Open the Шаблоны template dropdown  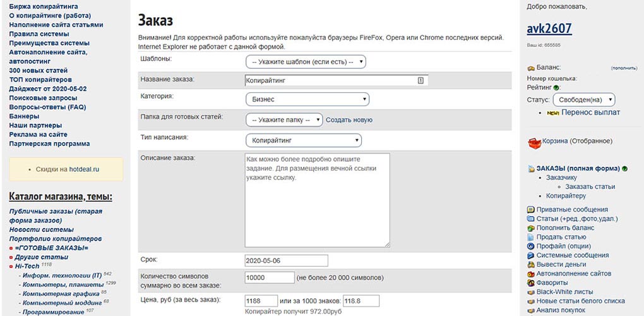306,62
